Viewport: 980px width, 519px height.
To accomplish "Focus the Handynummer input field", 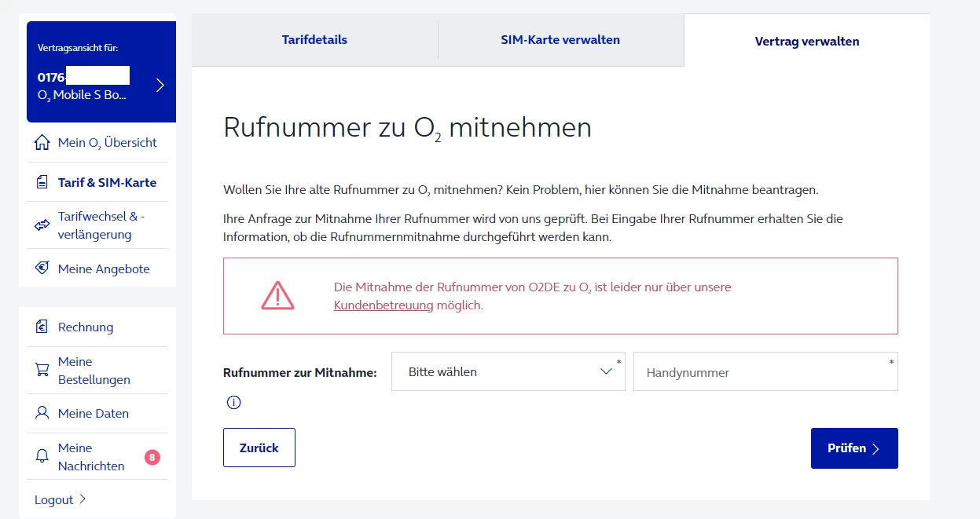I will [765, 372].
